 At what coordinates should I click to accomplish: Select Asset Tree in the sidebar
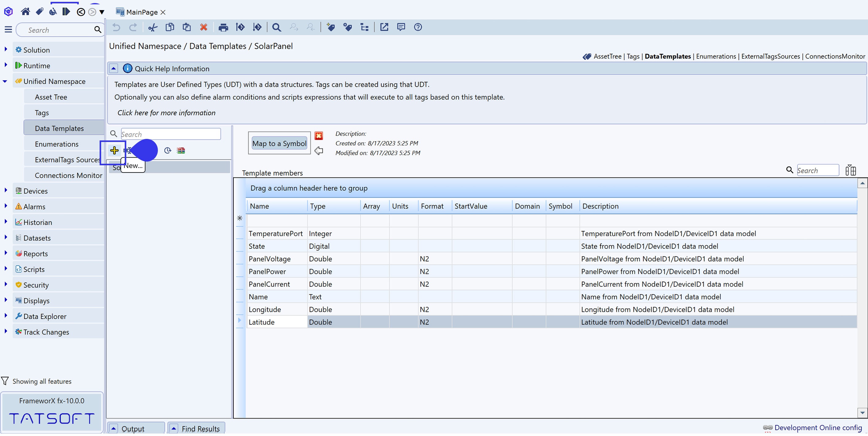tap(51, 97)
